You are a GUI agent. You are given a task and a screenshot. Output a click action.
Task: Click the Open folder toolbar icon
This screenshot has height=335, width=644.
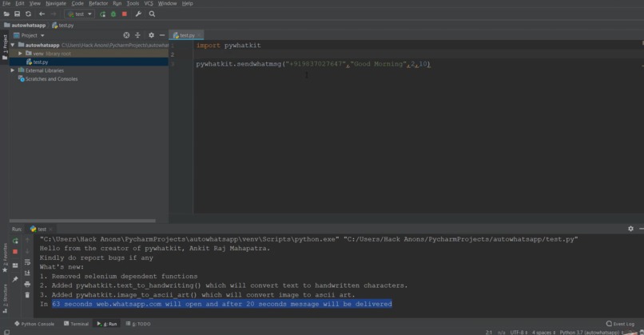click(6, 14)
